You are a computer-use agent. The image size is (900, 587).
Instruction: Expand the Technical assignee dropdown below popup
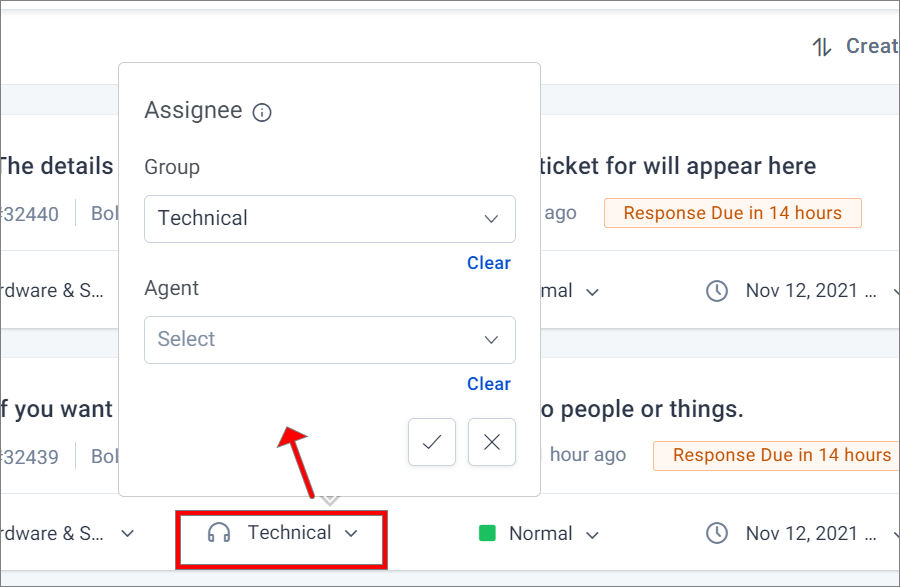(351, 534)
